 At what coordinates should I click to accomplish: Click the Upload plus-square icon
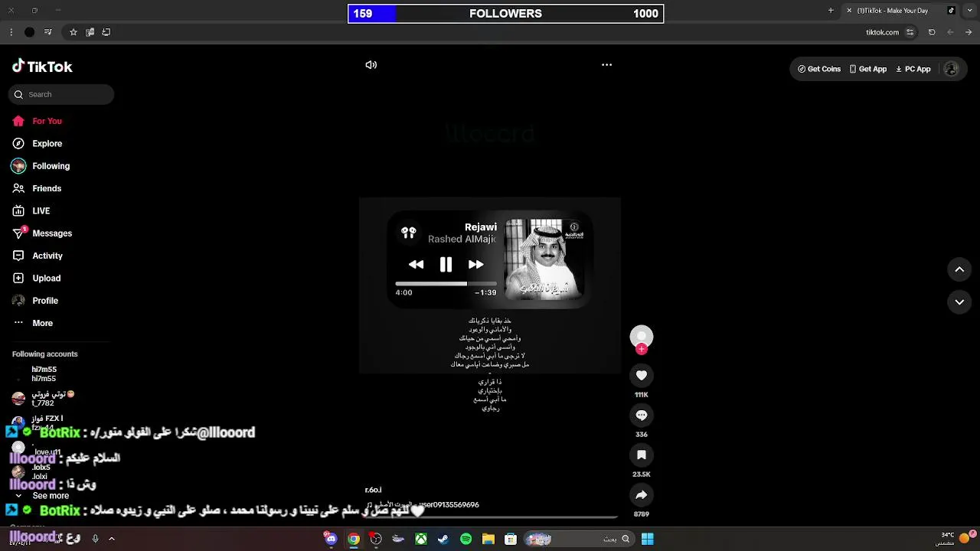tap(18, 278)
